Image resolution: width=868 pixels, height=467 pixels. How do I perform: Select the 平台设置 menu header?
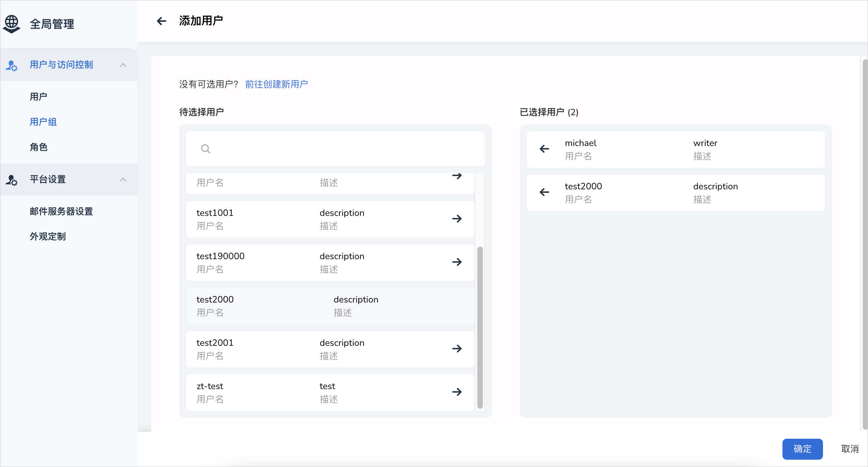pyautogui.click(x=69, y=180)
